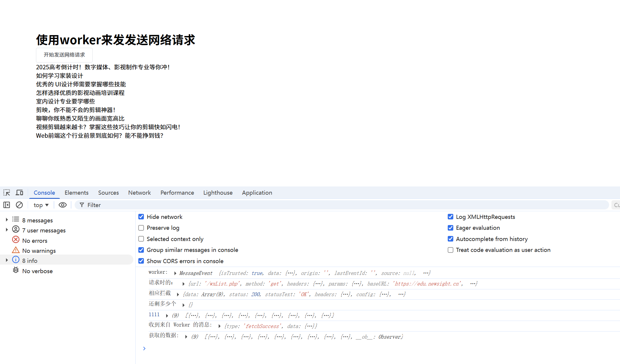Screen dimensions: 620x364
Task: Click the clear console icon
Action: click(19, 205)
